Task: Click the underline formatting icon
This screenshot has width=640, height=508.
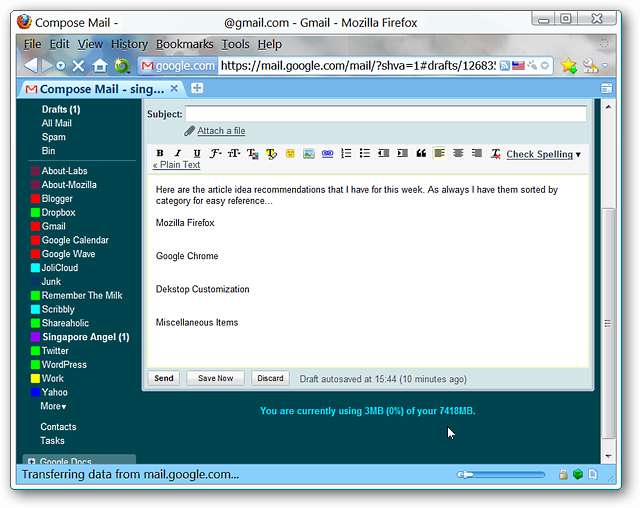Action: click(197, 154)
